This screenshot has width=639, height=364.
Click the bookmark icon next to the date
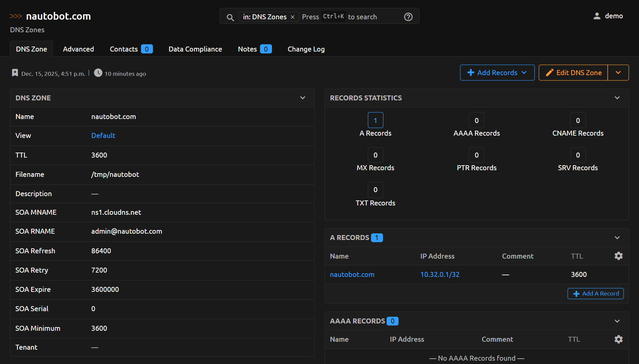pos(15,72)
